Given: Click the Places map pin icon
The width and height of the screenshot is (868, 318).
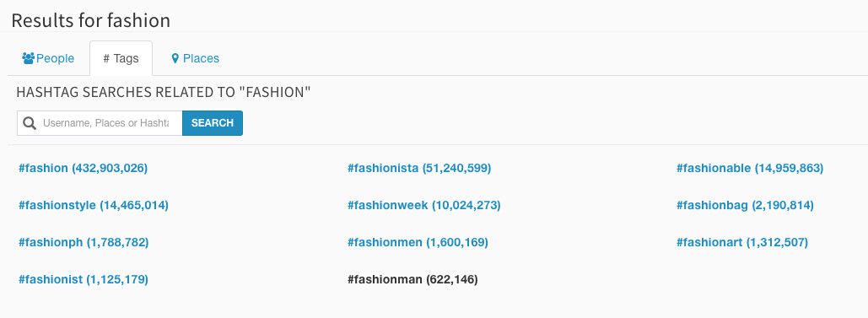Looking at the screenshot, I should coord(175,58).
